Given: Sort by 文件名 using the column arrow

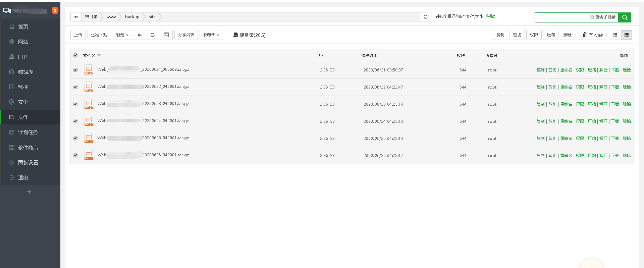Looking at the screenshot, I should point(99,55).
